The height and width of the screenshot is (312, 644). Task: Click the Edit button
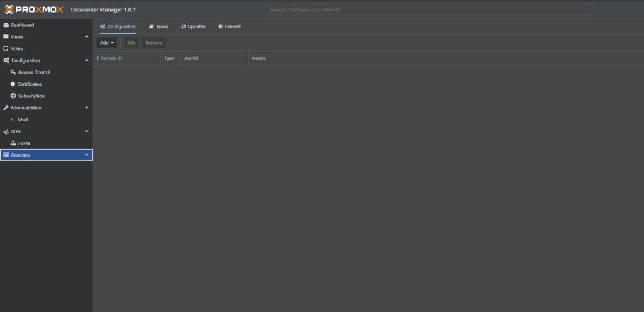(x=131, y=43)
